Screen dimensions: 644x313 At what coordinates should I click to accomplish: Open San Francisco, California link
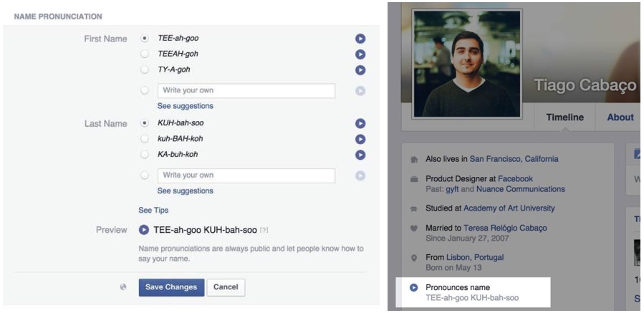[x=514, y=159]
